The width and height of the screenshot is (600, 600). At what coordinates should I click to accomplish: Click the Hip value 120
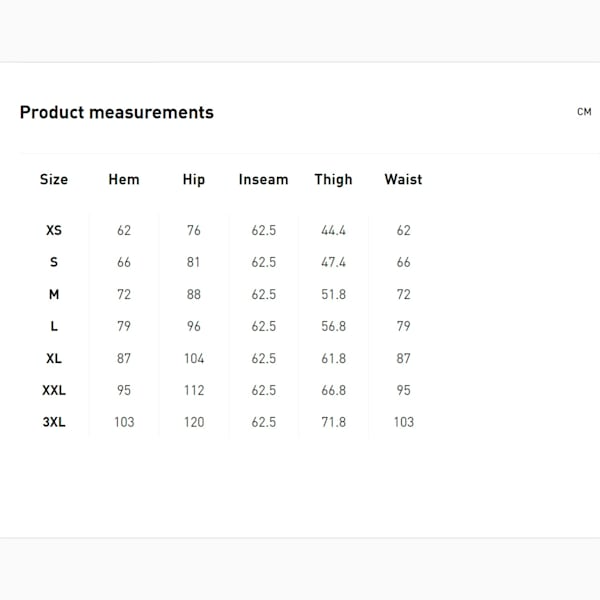[194, 422]
